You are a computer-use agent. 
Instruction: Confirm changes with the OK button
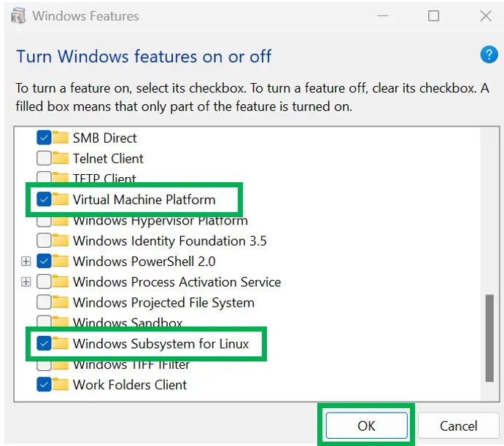point(366,426)
